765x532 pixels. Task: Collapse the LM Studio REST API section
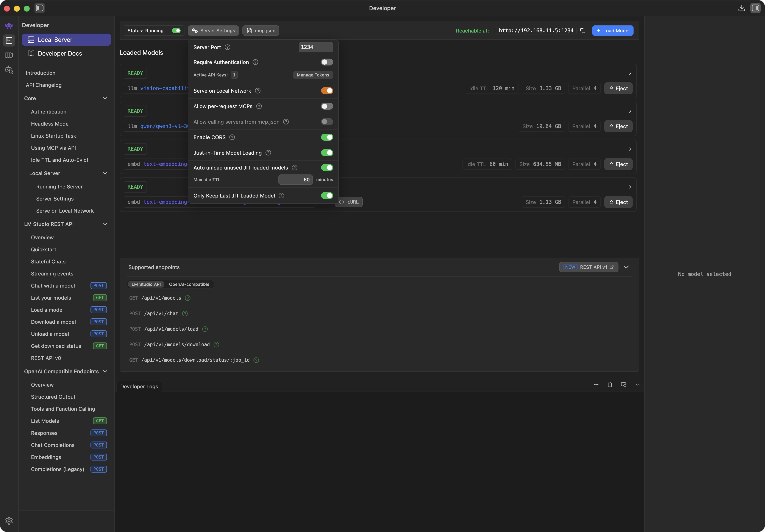click(x=105, y=224)
